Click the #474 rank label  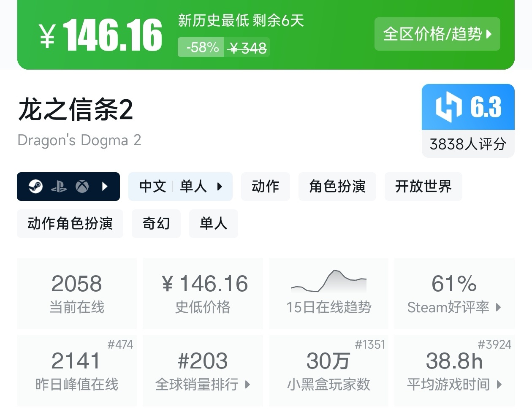coord(120,344)
